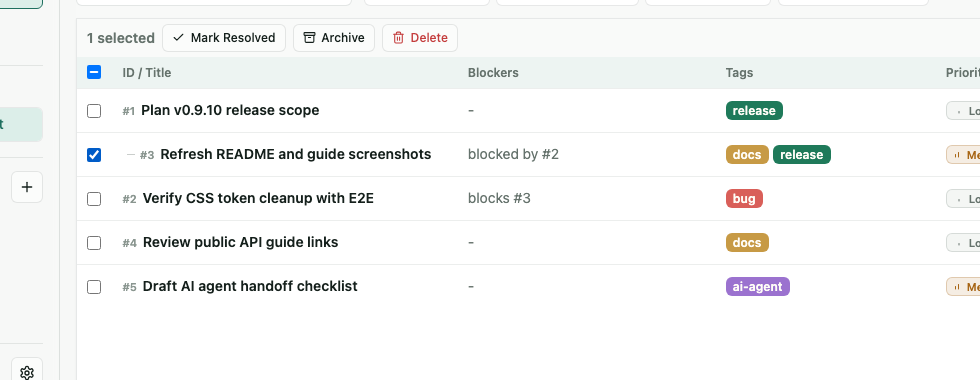Open settings via the gear icon
980x380 pixels.
point(27,372)
